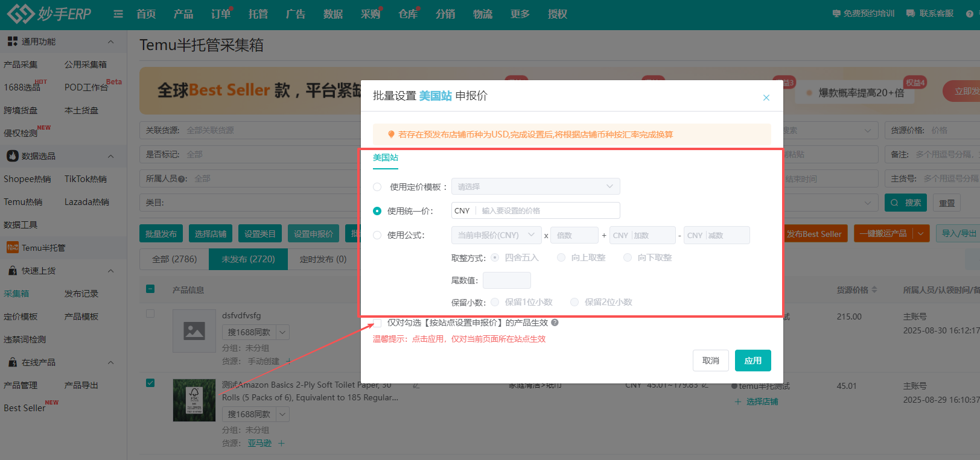The height and width of the screenshot is (460, 980).
Task: Select 保留1位小数 option
Action: 495,302
